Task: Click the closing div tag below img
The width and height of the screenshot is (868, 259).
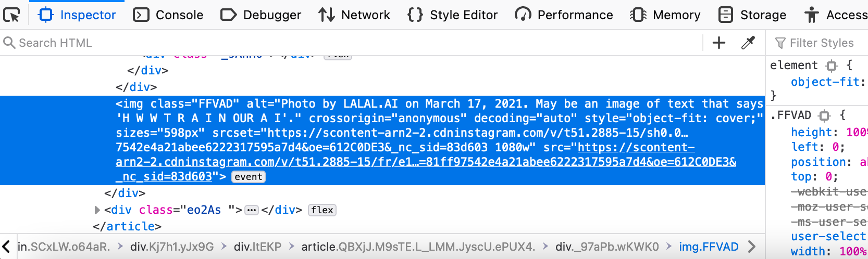Action: pyautogui.click(x=125, y=193)
